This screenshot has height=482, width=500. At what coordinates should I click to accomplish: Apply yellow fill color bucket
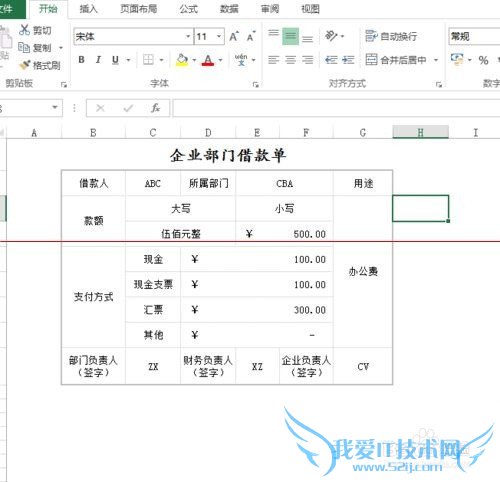coord(182,60)
